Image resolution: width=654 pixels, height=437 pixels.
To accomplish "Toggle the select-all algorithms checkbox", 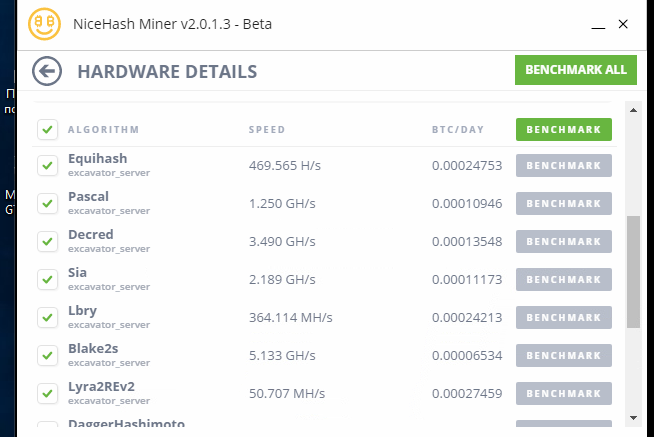I will (47, 129).
